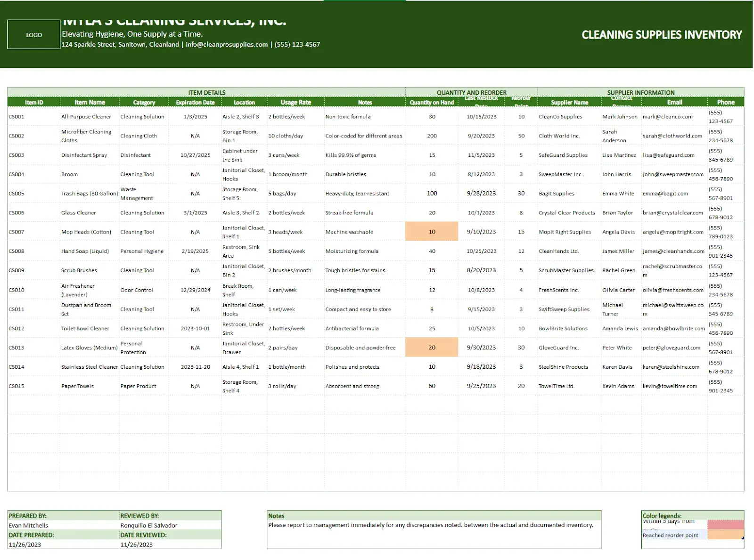Image resolution: width=754 pixels, height=560 pixels.
Task: Click the LOGO placeholder box
Action: [34, 35]
